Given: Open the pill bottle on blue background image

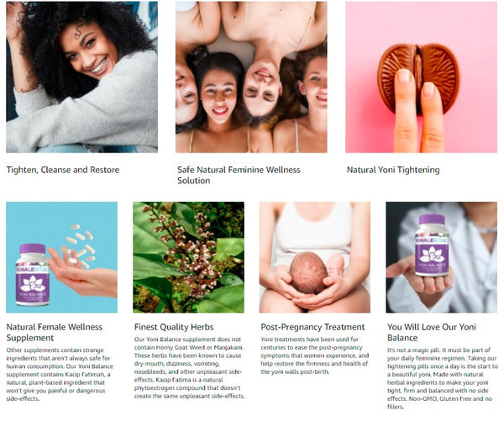Looking at the screenshot, I should [61, 257].
